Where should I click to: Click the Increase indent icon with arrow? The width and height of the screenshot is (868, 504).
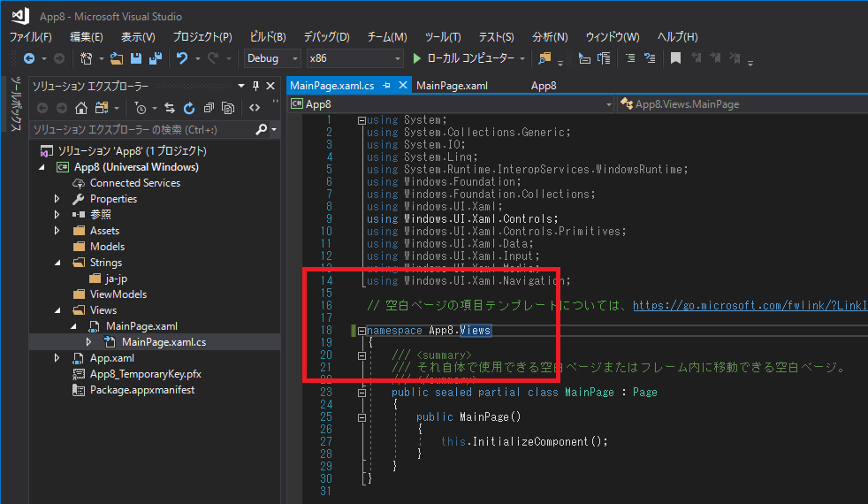(x=650, y=58)
